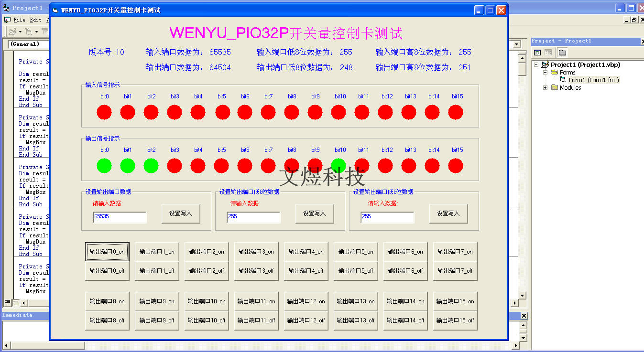The height and width of the screenshot is (352, 644).
Task: Click code window vertical scrollbar down arrow
Action: pos(523,295)
